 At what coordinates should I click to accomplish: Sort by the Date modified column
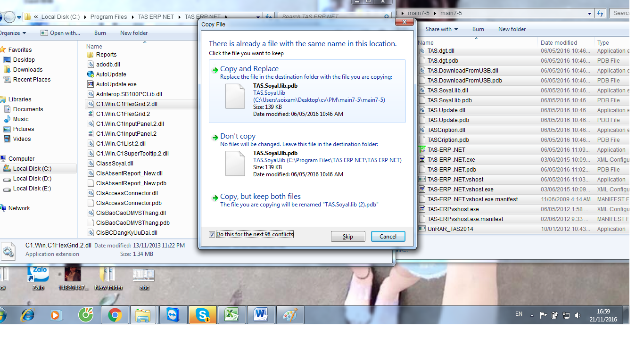(559, 43)
